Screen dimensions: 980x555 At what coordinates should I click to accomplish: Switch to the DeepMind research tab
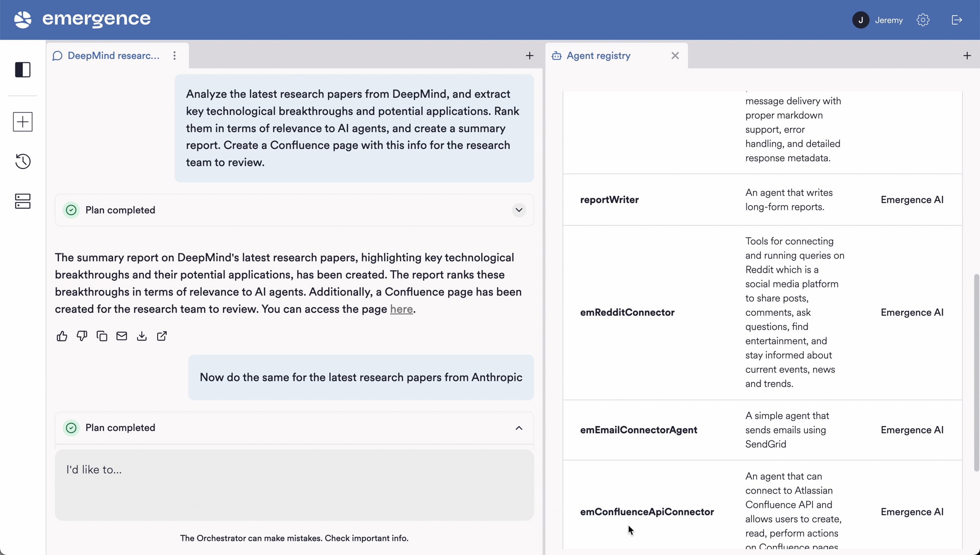[x=113, y=55]
